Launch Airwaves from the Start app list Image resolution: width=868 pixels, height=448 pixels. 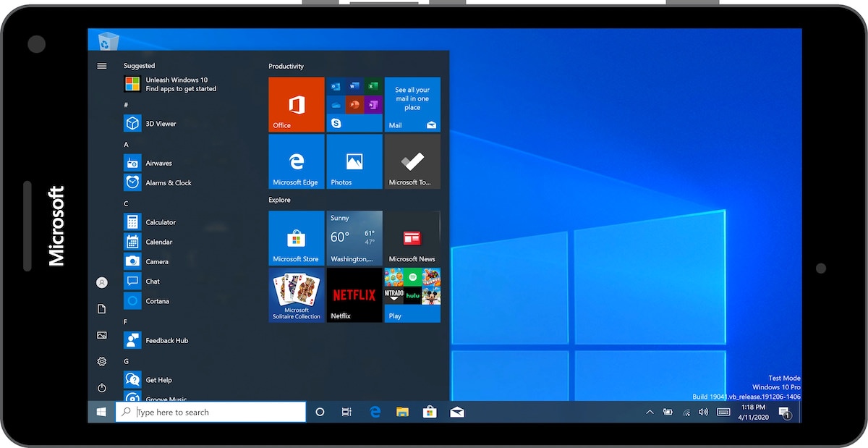[148, 163]
